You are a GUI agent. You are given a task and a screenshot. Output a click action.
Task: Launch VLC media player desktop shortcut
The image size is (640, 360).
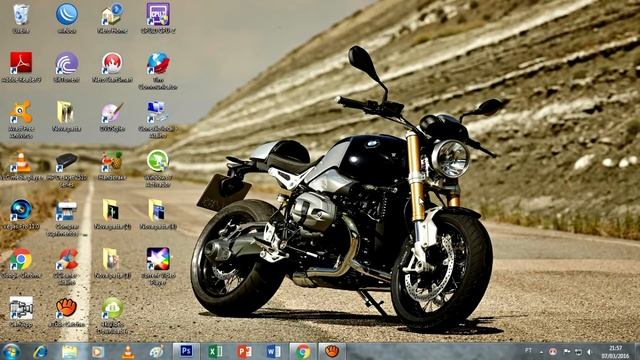tap(21, 165)
